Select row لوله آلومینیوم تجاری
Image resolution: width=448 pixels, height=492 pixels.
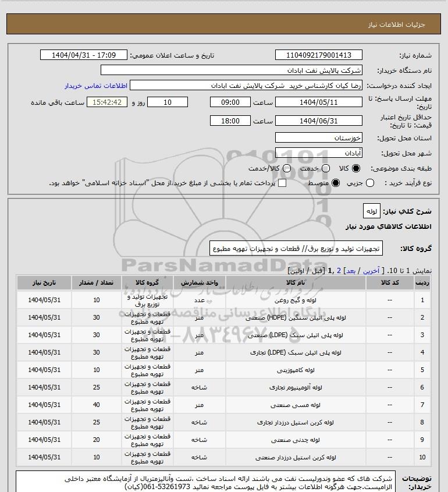224,388
